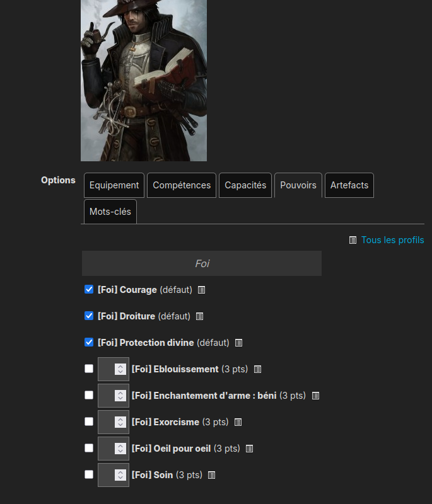Click the witch hunter character portrait
Image resolution: width=432 pixels, height=504 pixels.
pyautogui.click(x=144, y=81)
